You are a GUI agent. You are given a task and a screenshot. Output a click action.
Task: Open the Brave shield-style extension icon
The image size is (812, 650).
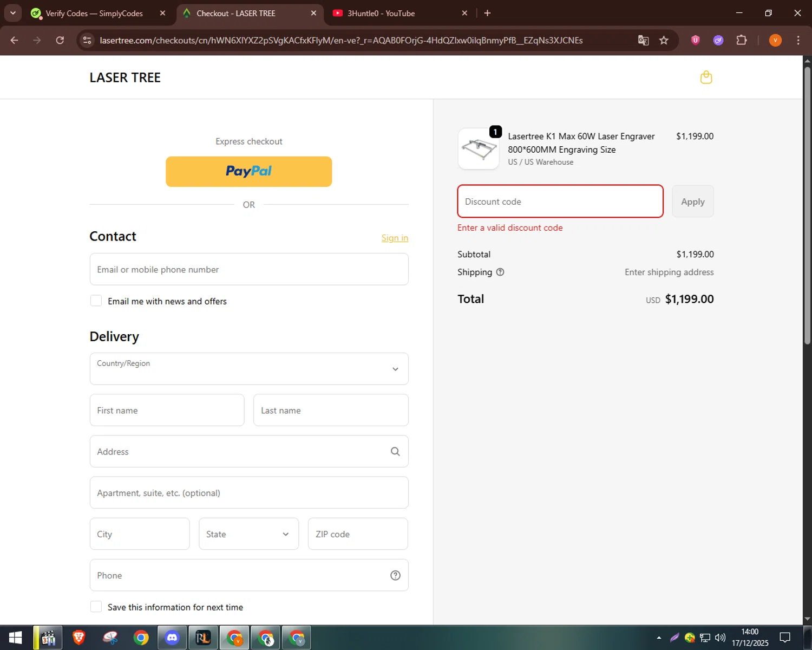tap(696, 40)
